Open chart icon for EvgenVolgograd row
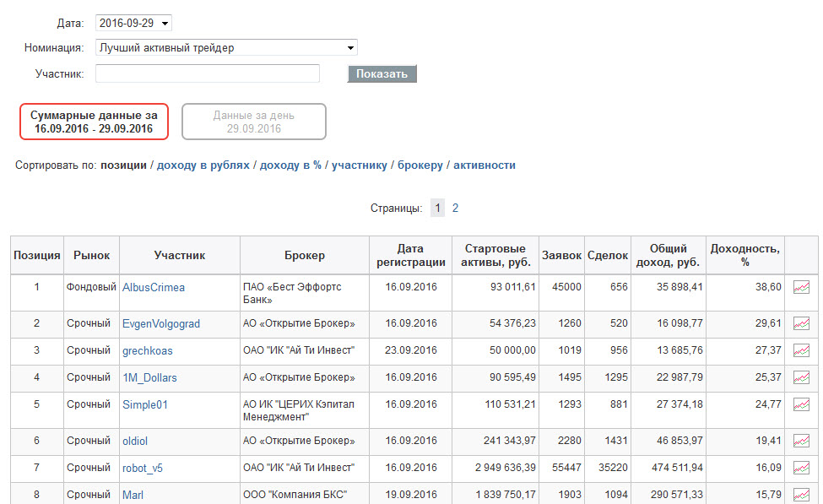 [x=801, y=323]
